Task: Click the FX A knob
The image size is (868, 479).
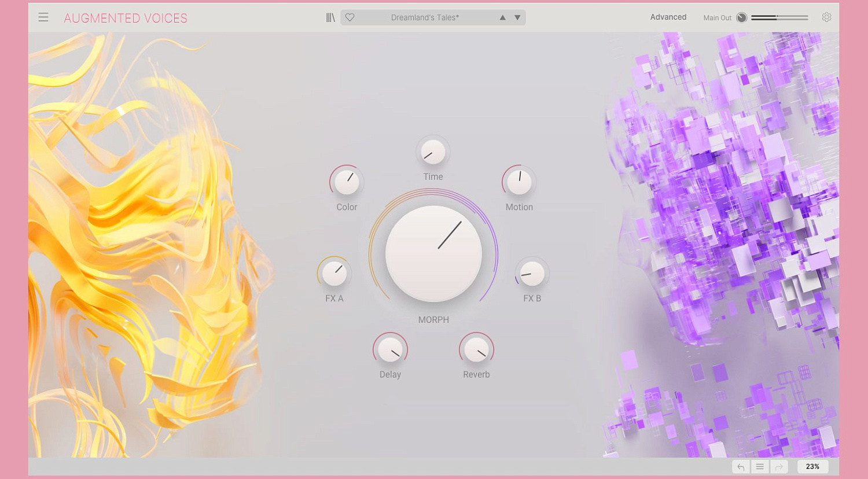Action: click(x=334, y=274)
